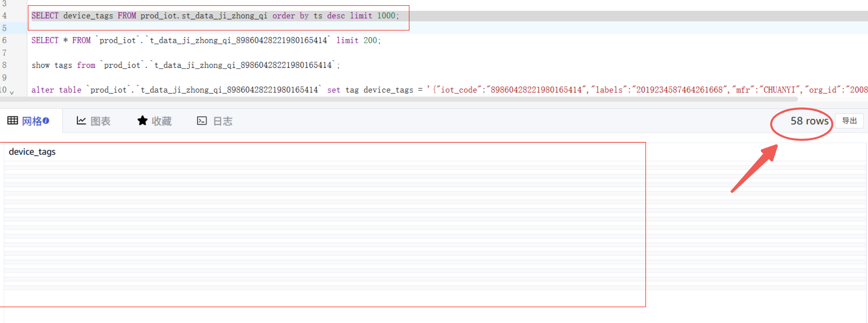Click the device_tags column header

[32, 152]
